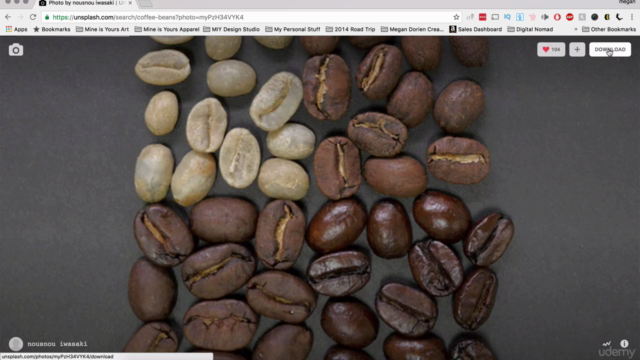Click the yellow-black extension icon
Screen dimensions: 640x360
pos(607,17)
